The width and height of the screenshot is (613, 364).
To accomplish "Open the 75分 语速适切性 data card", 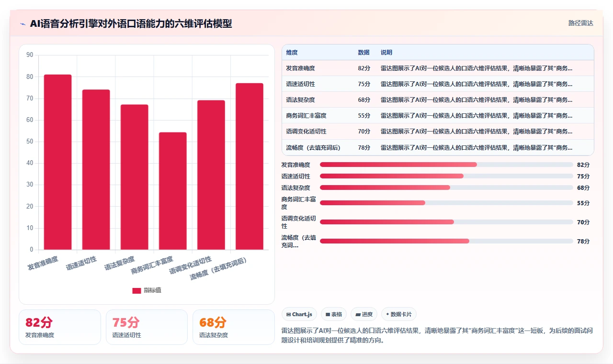I will (147, 327).
